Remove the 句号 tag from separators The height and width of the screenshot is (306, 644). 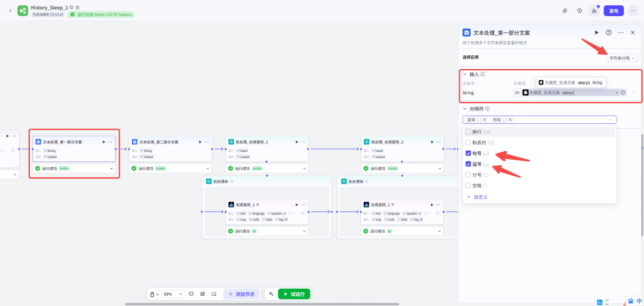[510, 120]
